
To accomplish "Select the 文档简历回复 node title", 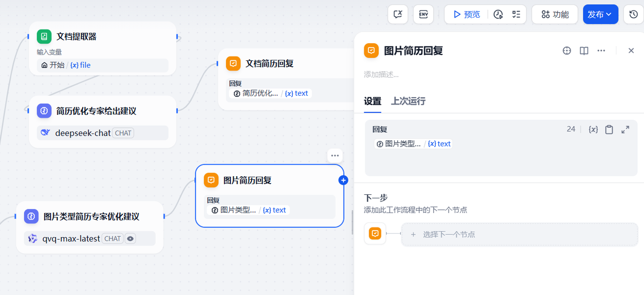I will [x=270, y=63].
